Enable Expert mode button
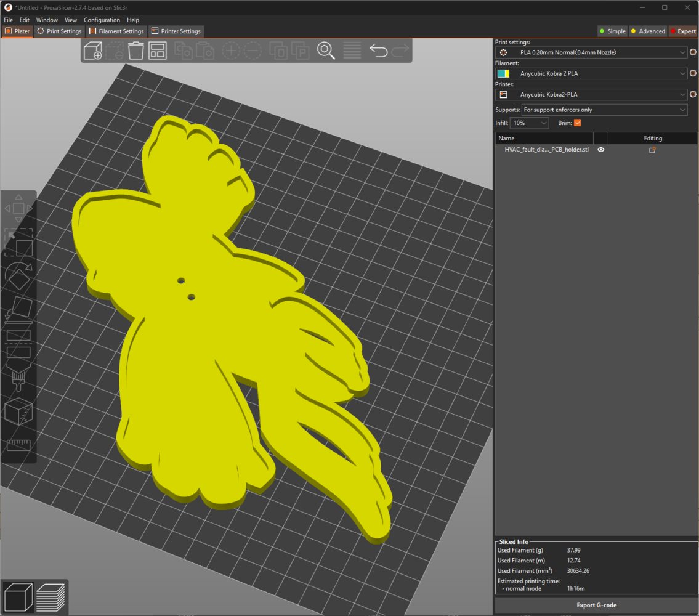Viewport: 699px width, 616px height. pos(682,31)
